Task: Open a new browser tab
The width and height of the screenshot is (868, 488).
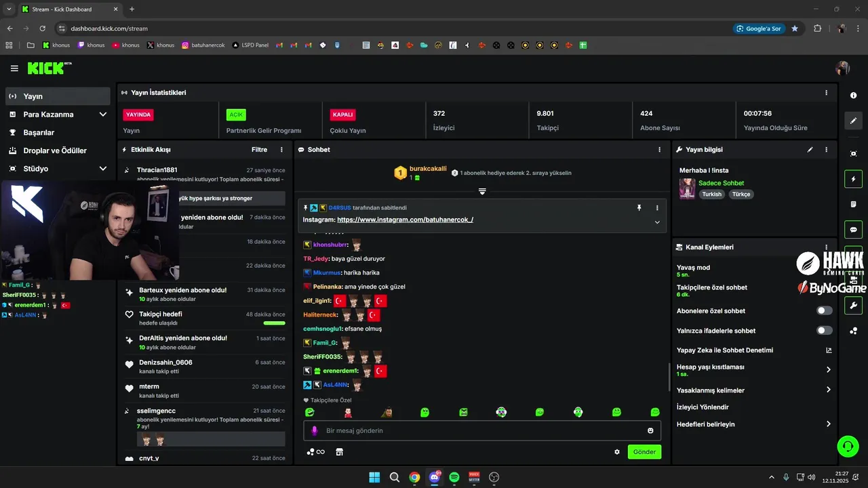Action: pos(132,9)
